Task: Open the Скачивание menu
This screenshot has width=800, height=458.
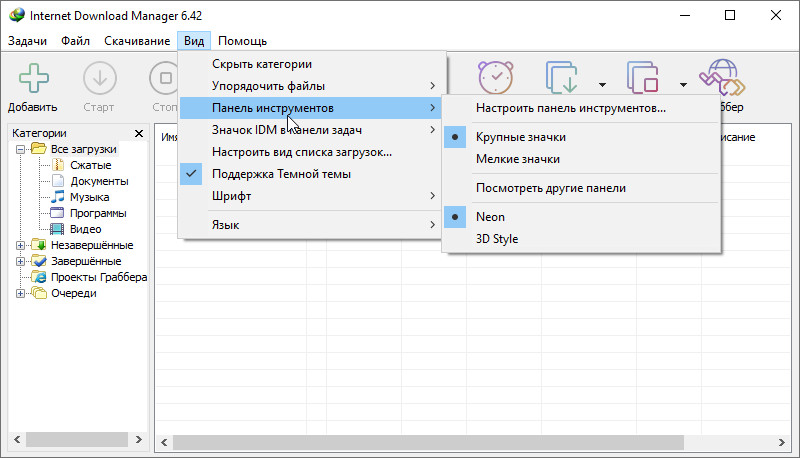Action: coord(136,41)
